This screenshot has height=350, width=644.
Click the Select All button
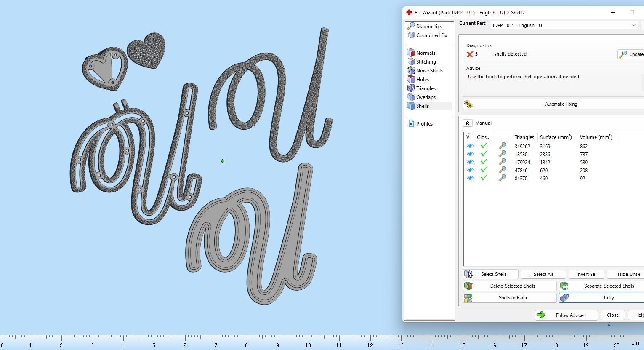coord(543,274)
